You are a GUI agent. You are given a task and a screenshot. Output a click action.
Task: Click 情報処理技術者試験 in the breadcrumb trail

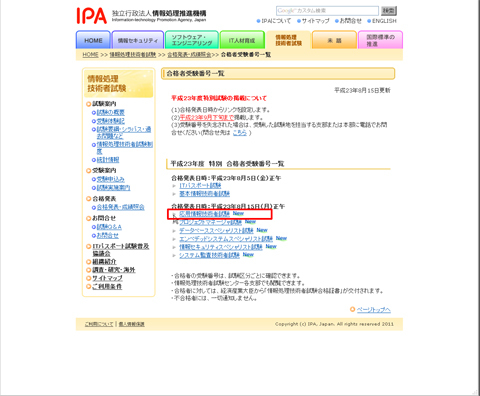(133, 55)
